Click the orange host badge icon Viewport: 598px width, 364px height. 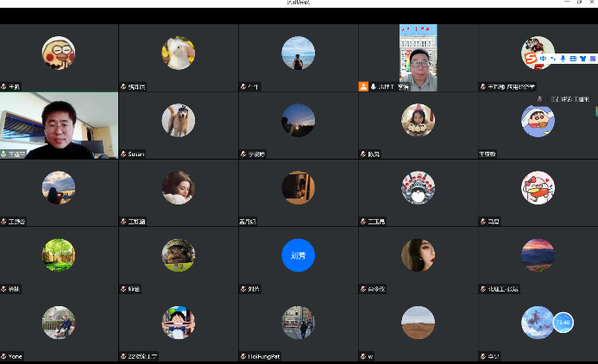tap(363, 86)
